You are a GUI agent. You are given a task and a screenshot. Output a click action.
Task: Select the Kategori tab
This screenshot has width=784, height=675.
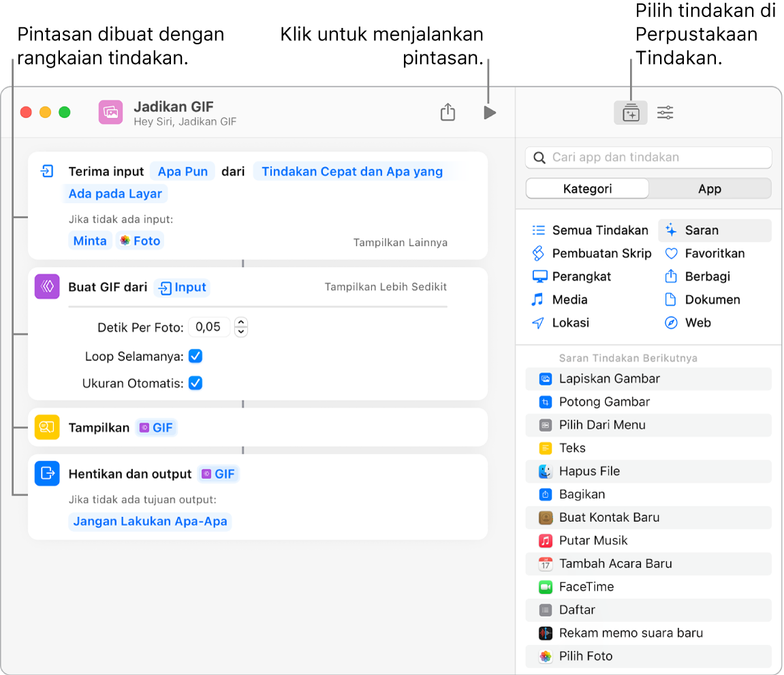tap(586, 189)
